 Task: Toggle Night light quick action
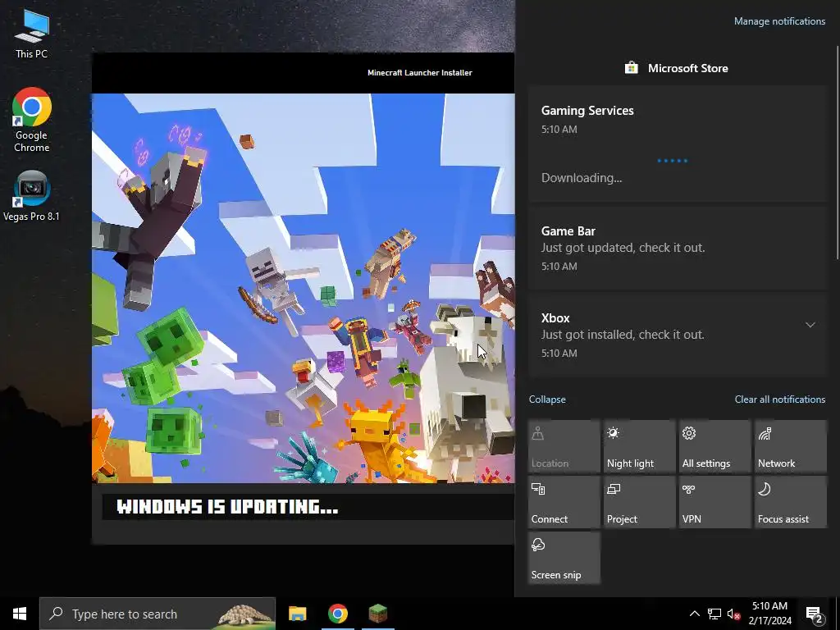(x=640, y=446)
